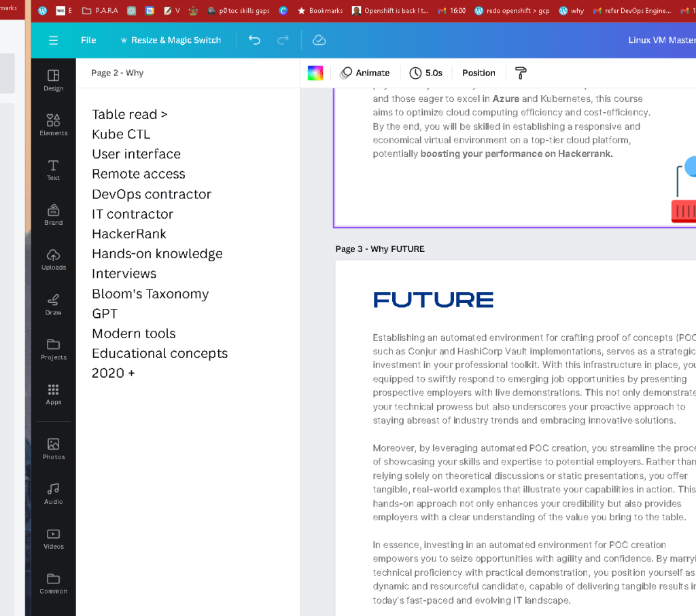Open the Position options
696x616 pixels.
pyautogui.click(x=478, y=73)
